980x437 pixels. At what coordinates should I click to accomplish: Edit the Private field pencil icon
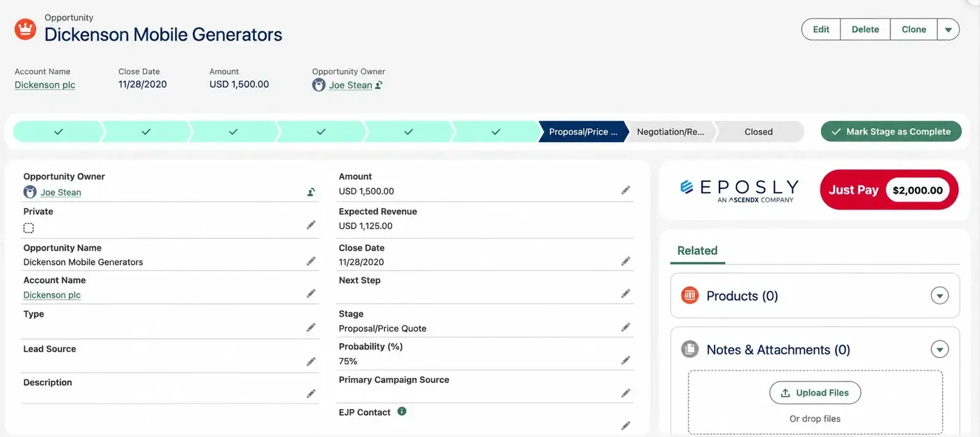(311, 225)
